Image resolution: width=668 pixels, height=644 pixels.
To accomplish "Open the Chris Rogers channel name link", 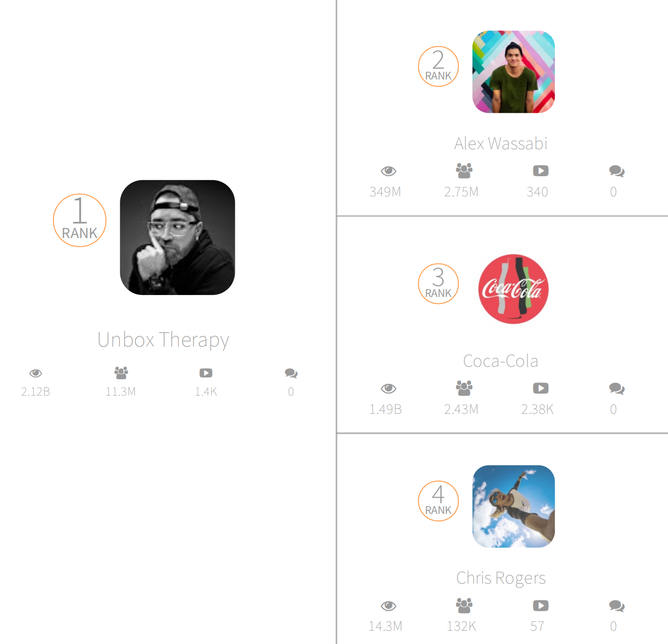I will click(501, 578).
